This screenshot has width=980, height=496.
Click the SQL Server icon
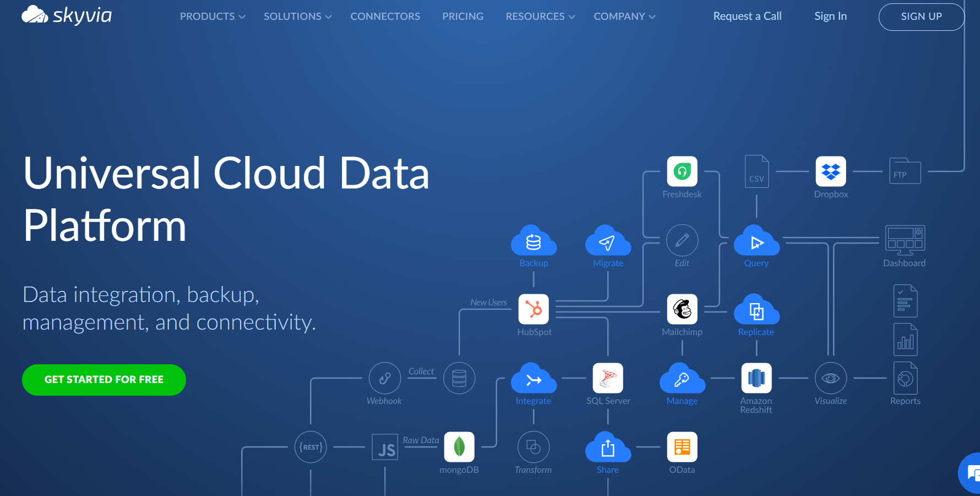click(x=608, y=378)
